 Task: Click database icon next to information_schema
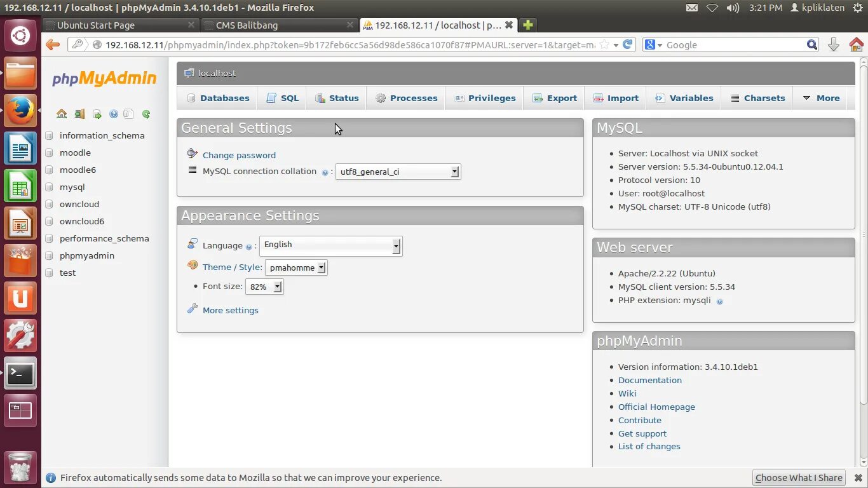click(49, 135)
